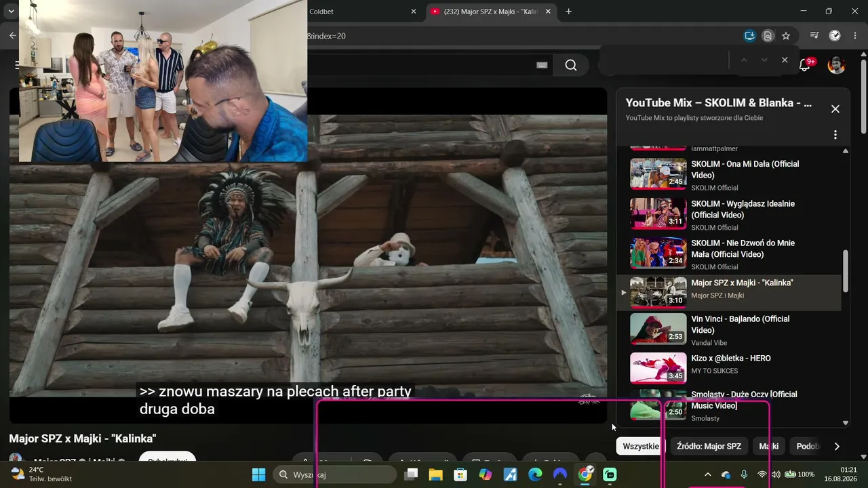The height and width of the screenshot is (488, 868).
Task: Show hidden system tray icons
Action: point(708,474)
